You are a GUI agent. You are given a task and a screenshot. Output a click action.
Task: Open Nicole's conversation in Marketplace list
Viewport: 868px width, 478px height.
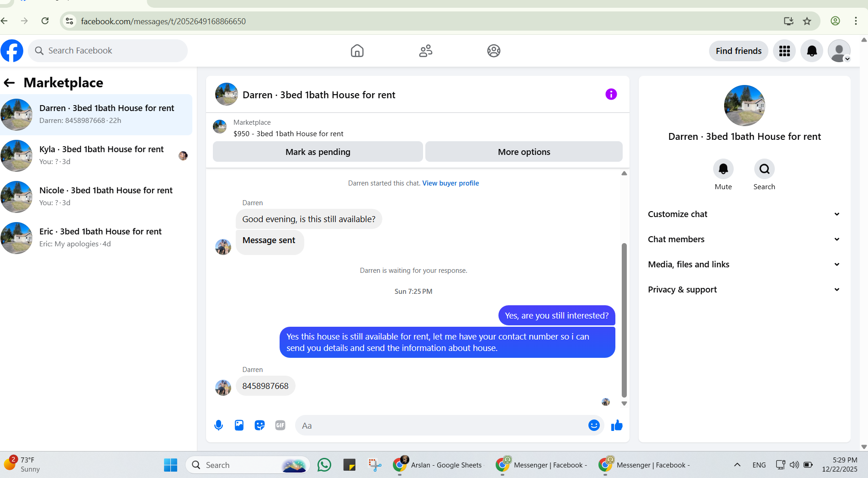click(x=96, y=197)
